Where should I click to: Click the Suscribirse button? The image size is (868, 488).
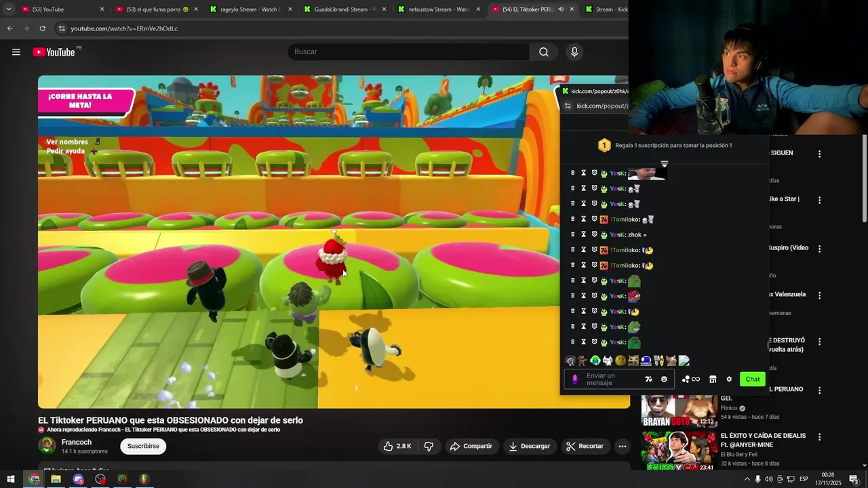(143, 446)
